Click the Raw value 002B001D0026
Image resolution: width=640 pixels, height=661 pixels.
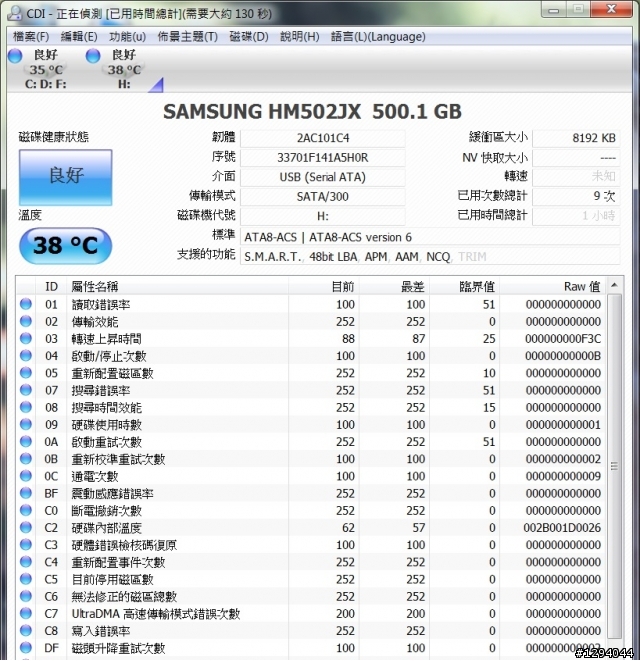click(x=562, y=527)
